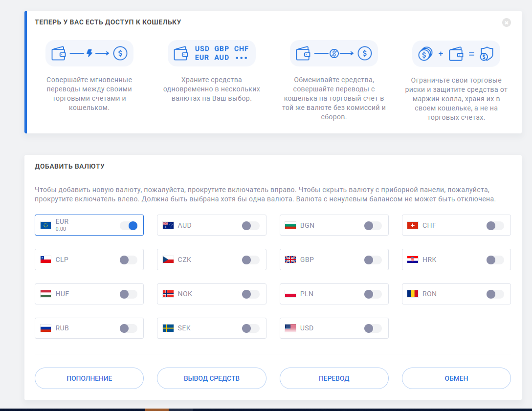Enable the SEK currency toggle
The image size is (532, 411).
pos(251,328)
